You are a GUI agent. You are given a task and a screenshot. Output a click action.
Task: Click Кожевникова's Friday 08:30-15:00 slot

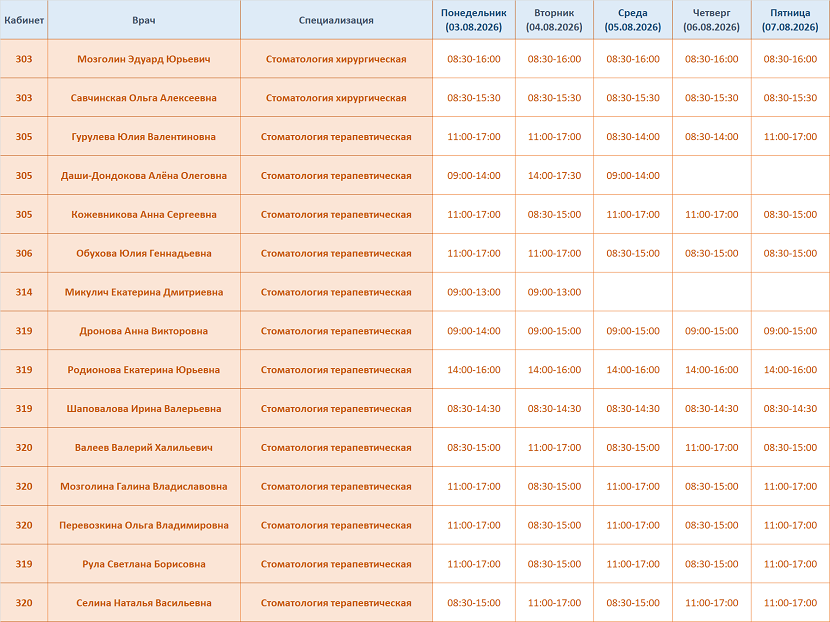point(790,214)
